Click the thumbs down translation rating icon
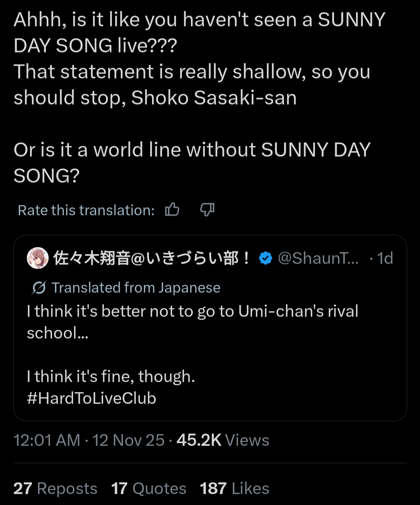 click(207, 210)
